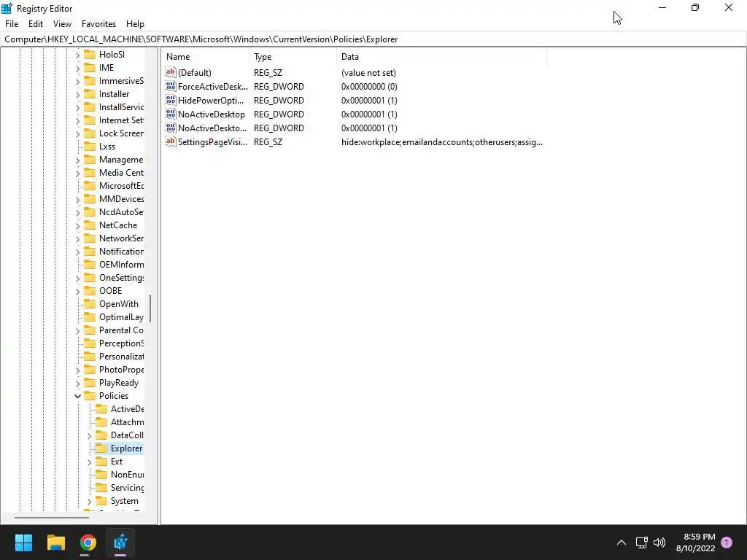
Task: Open network status tray icon
Action: (x=641, y=542)
